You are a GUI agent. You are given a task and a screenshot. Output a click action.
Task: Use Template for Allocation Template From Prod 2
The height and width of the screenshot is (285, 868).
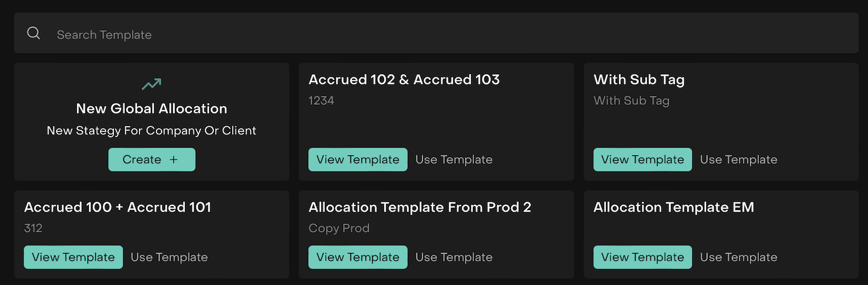453,257
